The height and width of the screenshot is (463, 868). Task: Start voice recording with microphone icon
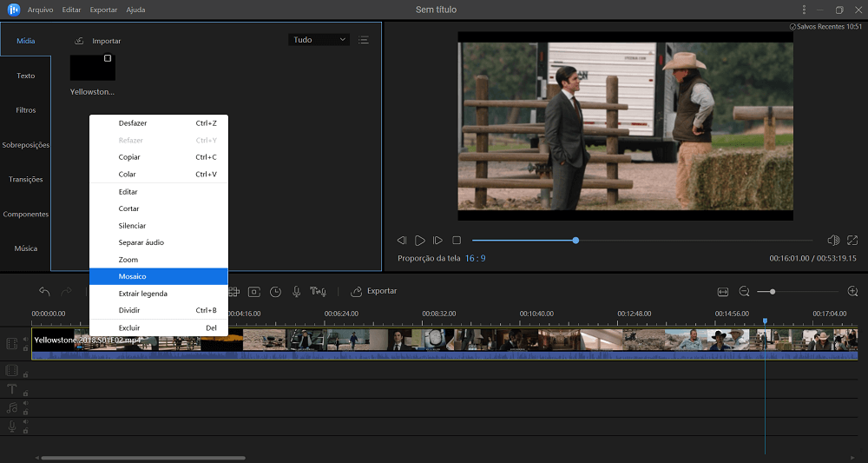(296, 291)
